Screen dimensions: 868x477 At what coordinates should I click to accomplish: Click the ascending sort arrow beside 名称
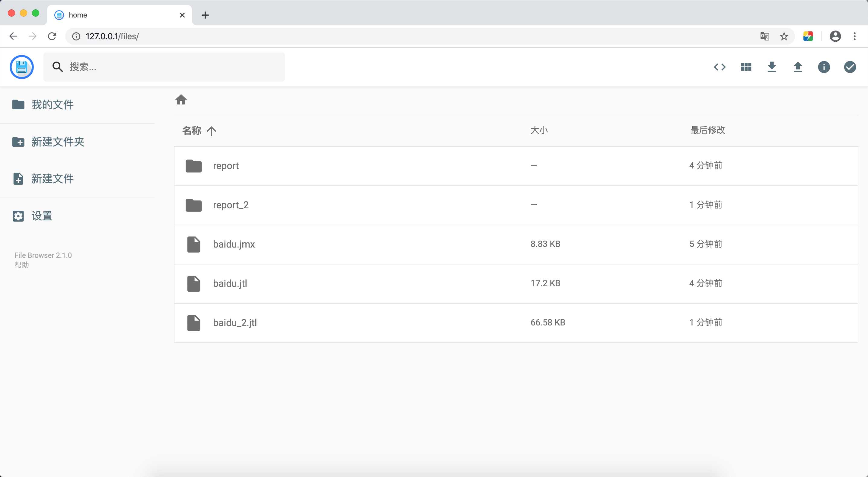coord(211,130)
